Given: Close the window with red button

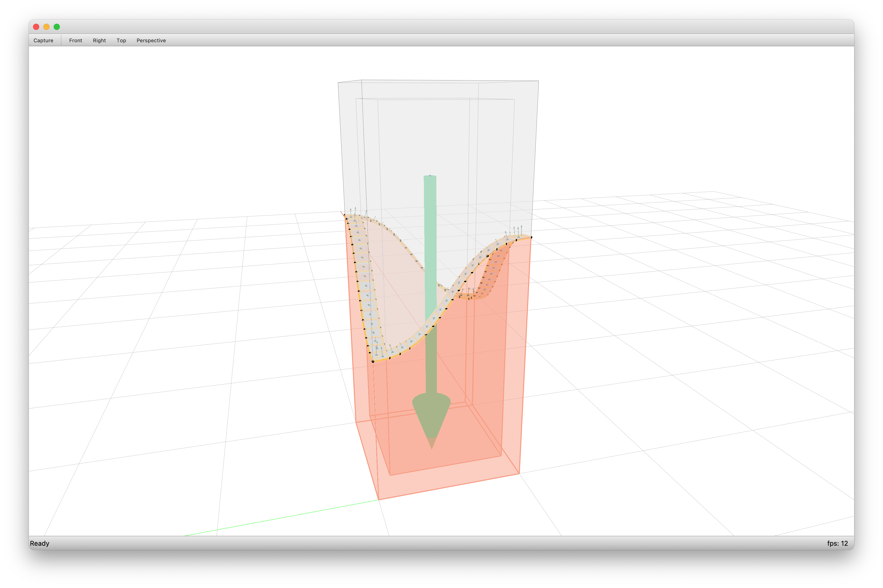Looking at the screenshot, I should (36, 27).
